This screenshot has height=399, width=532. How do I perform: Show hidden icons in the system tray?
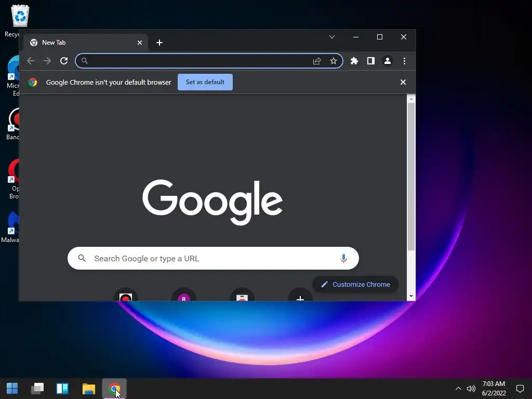[x=458, y=389]
